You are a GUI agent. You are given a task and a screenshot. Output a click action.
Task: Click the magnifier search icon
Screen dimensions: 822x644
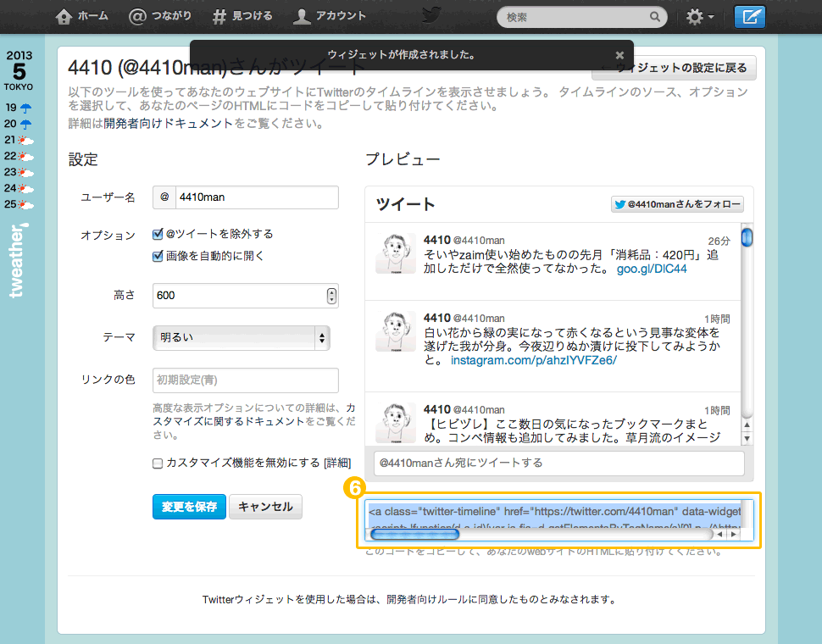[655, 17]
